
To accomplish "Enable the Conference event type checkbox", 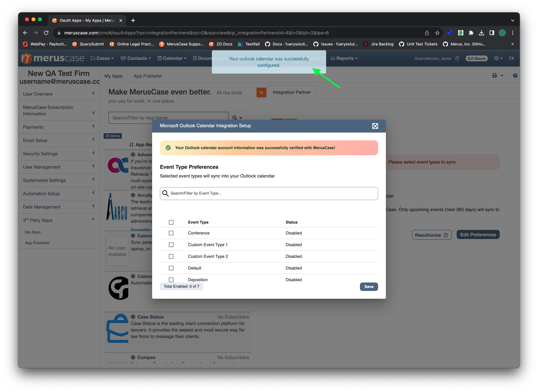I will (171, 233).
